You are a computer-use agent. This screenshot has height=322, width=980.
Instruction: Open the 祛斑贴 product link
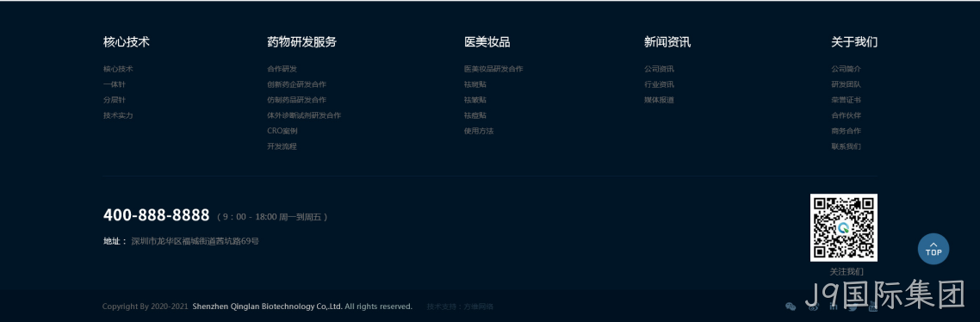pos(475,84)
